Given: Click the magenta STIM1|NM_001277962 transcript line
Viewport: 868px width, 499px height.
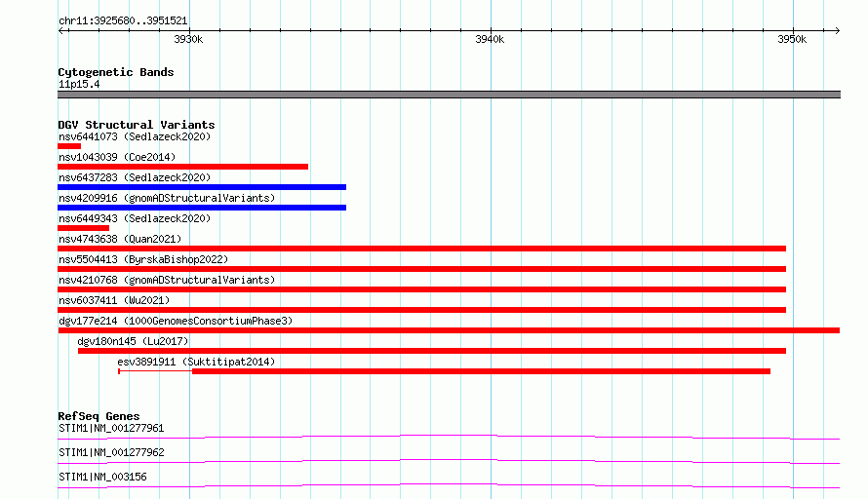Looking at the screenshot, I should click(x=449, y=461).
